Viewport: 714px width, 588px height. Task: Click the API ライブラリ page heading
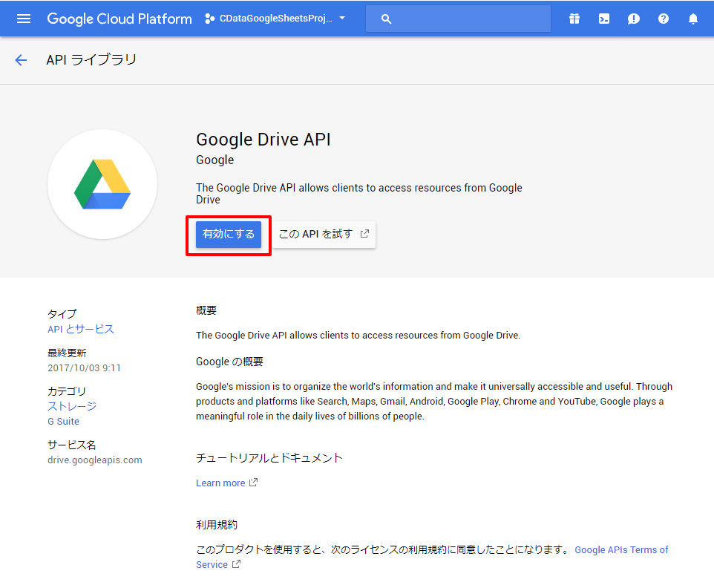[x=91, y=59]
